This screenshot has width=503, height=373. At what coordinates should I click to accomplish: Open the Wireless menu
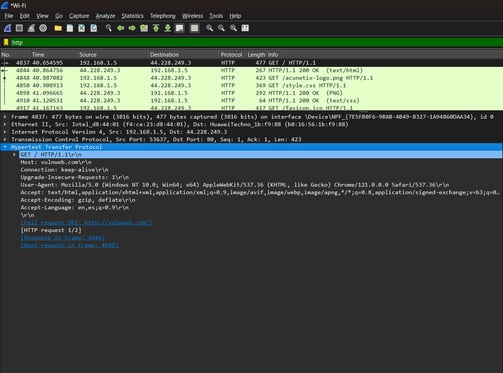pos(192,16)
